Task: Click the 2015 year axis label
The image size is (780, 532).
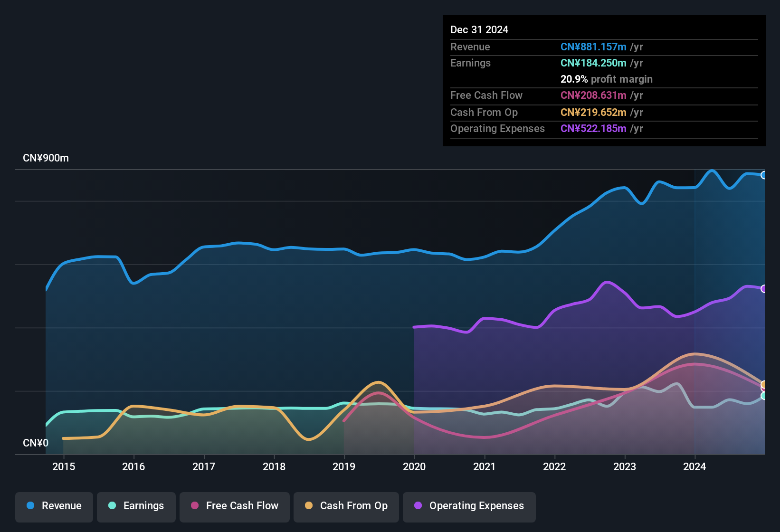Action: click(x=64, y=467)
